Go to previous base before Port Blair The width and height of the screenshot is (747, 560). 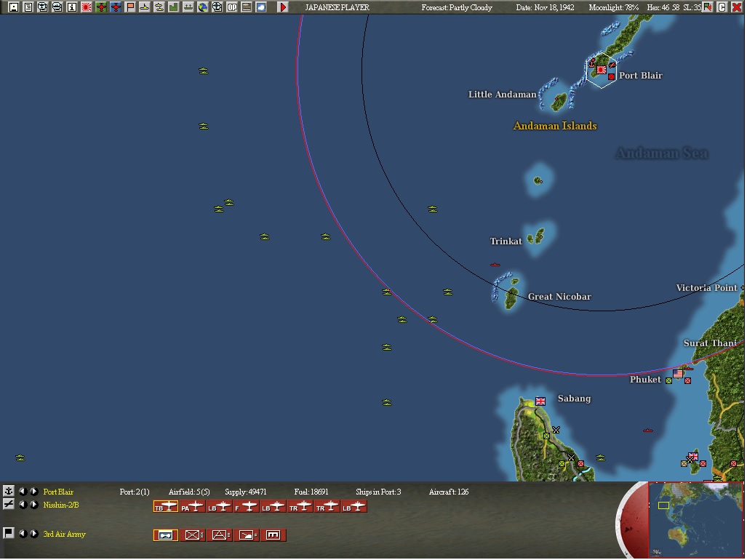click(x=23, y=492)
